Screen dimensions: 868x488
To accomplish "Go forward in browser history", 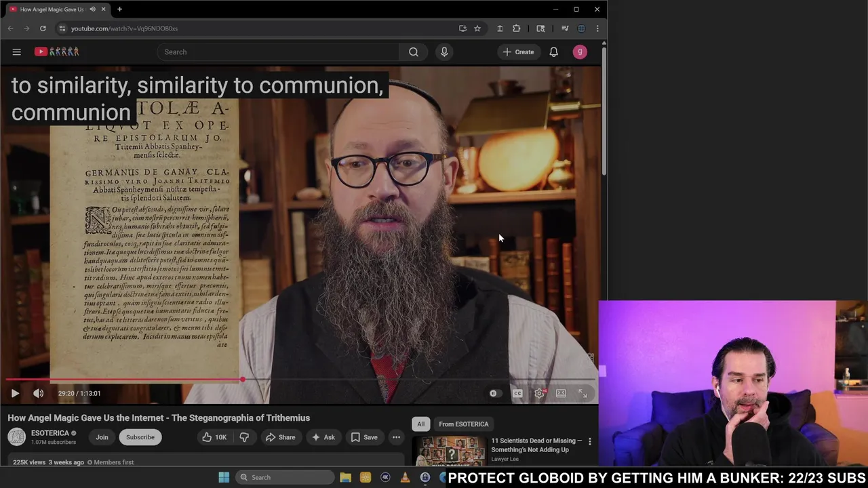I will pos(26,28).
